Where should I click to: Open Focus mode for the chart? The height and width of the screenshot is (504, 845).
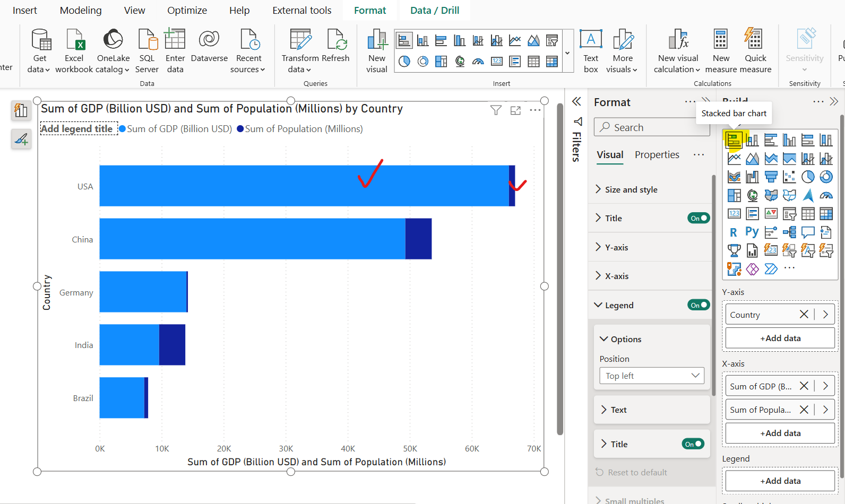click(x=515, y=110)
